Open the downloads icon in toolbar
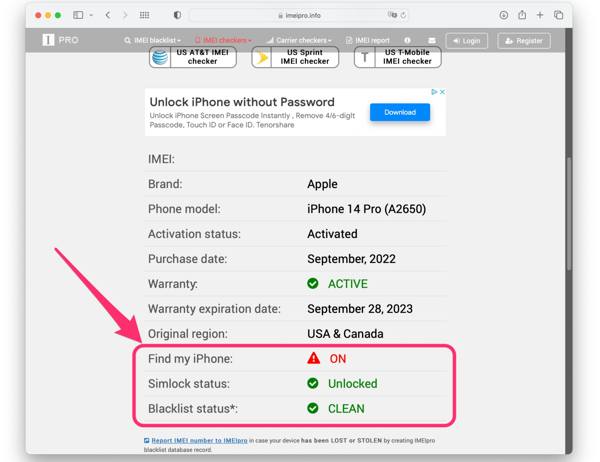Screen dimensions: 600x462 click(x=504, y=15)
